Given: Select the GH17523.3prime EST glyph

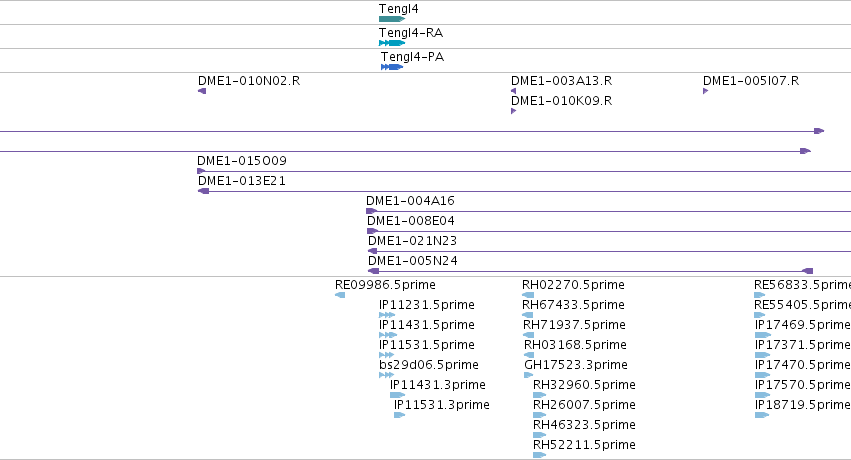Looking at the screenshot, I should pos(529,375).
